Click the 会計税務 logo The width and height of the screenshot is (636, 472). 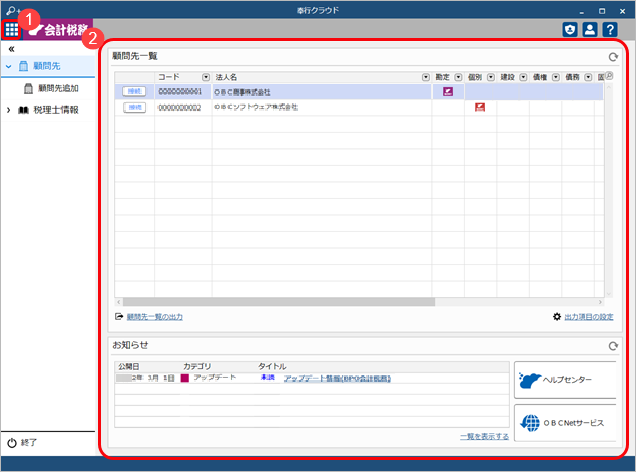58,29
